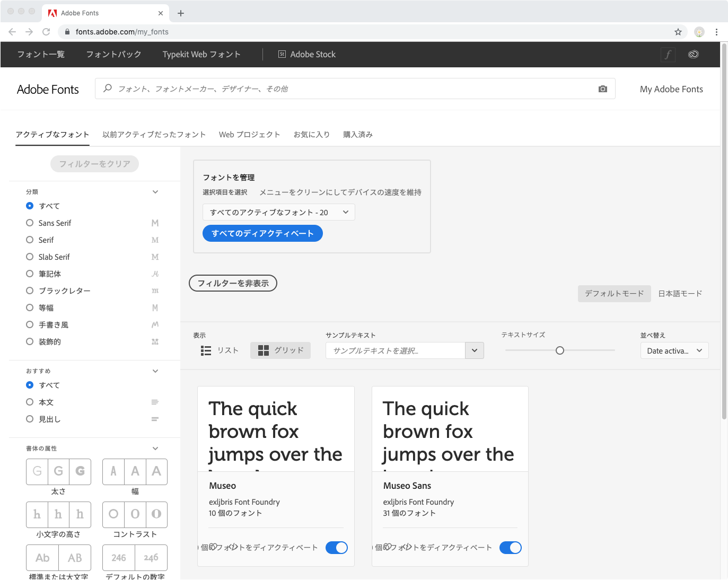Click the search magnifier icon
Screen dimensions: 728x580
[x=108, y=89]
